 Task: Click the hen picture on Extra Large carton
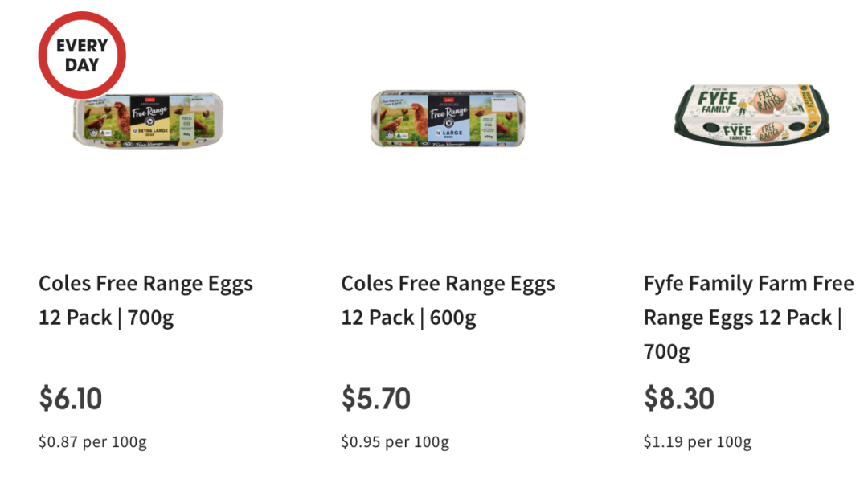pos(121,121)
